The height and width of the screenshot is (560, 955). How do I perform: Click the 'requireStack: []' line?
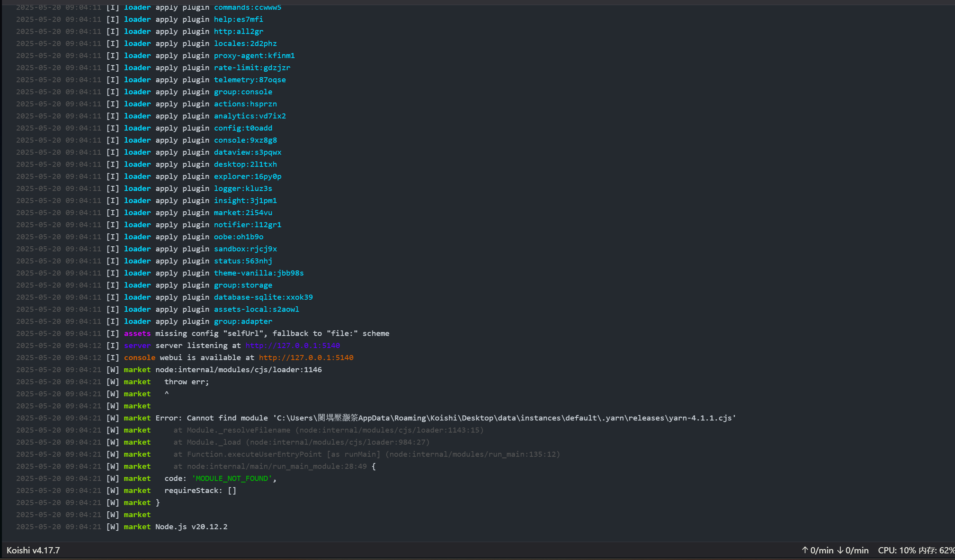click(x=200, y=490)
